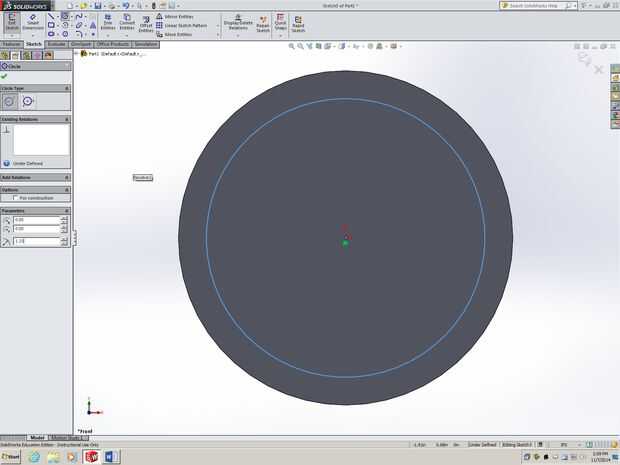Open the DisplayManager panel tab
Viewport: 620px width, 465px height.
tap(49, 55)
